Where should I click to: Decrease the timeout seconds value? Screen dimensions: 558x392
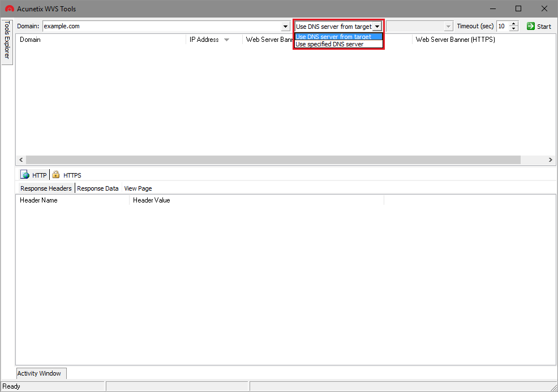(513, 29)
